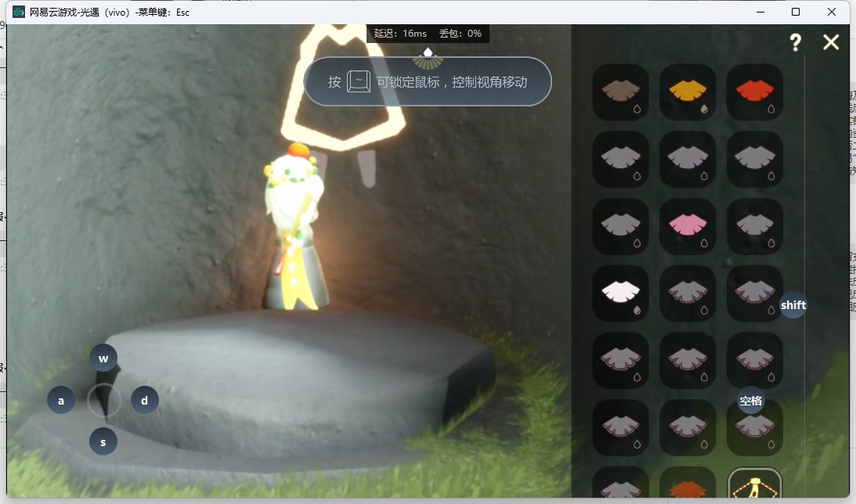Click the 丢包: 0% packet loss readout

point(461,34)
